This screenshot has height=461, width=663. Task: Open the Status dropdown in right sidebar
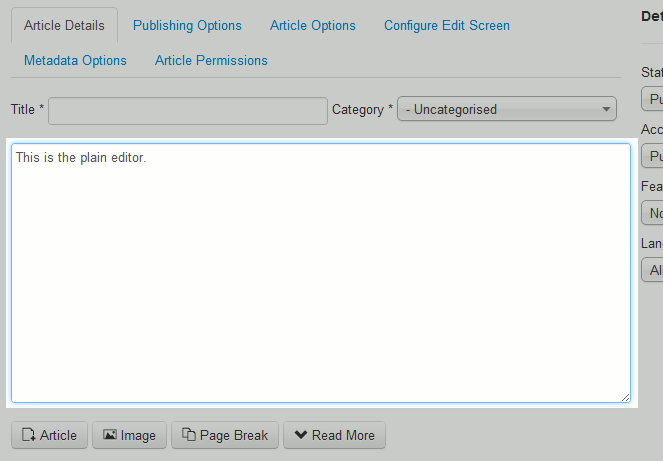tap(652, 100)
